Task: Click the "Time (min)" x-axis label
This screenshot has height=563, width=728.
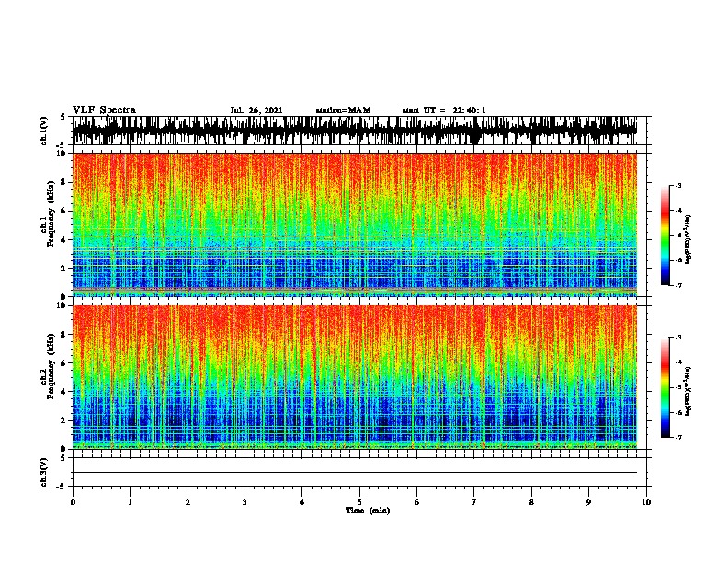Action: pyautogui.click(x=368, y=511)
